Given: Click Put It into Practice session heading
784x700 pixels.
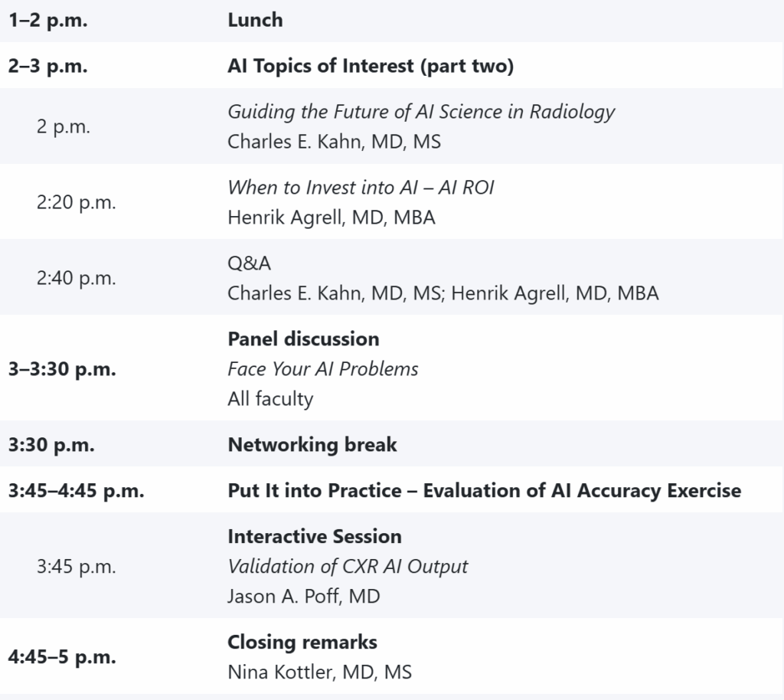Looking at the screenshot, I should tap(484, 490).
